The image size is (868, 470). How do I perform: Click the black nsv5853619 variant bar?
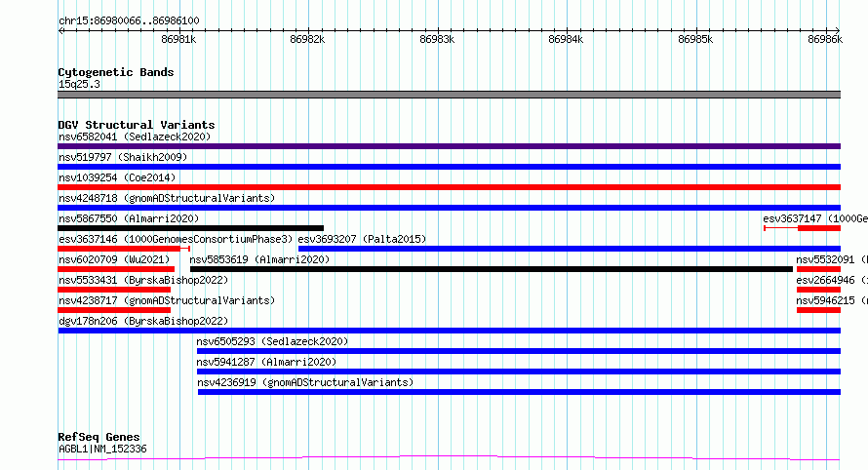[492, 269]
